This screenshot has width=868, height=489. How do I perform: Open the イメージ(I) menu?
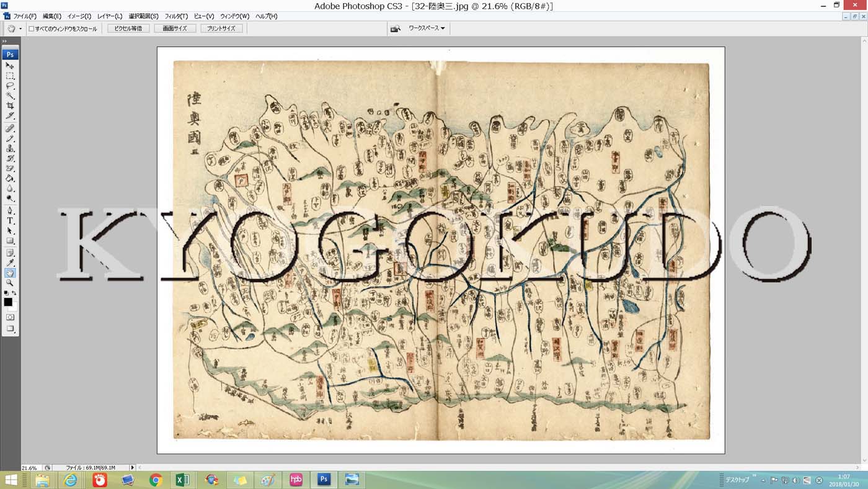tap(79, 16)
